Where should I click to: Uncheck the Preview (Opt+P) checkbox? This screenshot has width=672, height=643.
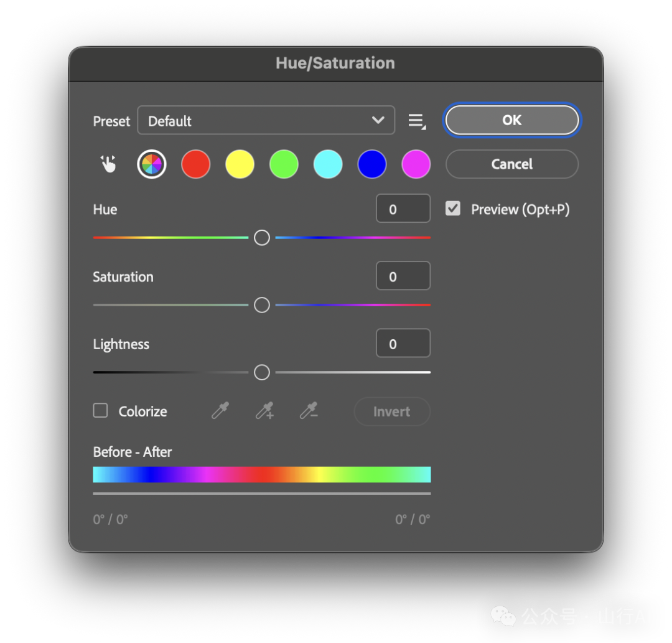coord(453,209)
